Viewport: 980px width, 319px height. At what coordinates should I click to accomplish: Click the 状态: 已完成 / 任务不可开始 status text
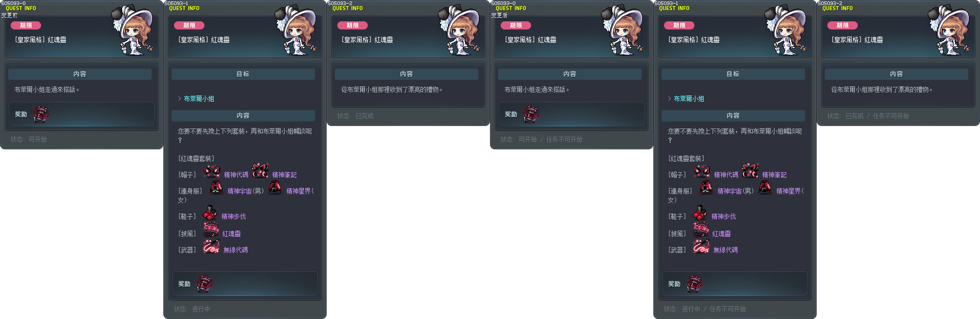868,116
